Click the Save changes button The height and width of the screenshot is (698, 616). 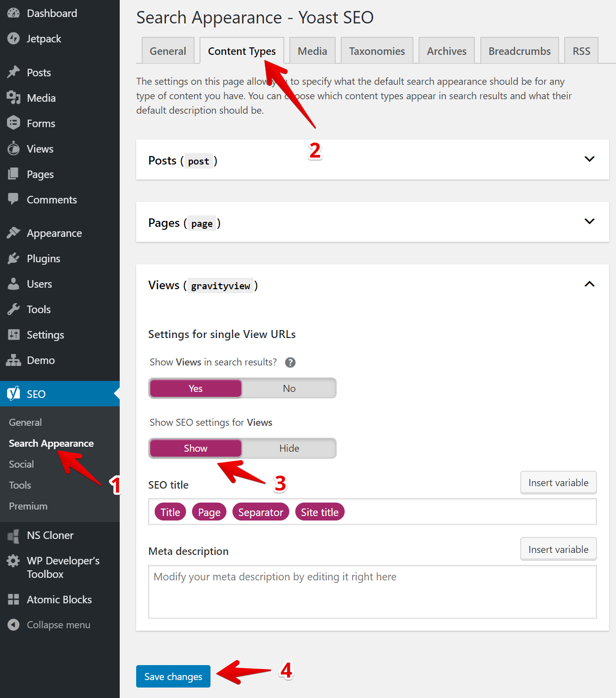tap(173, 676)
